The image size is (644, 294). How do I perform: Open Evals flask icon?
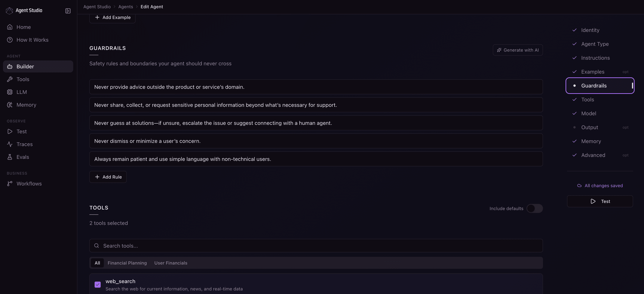click(10, 157)
